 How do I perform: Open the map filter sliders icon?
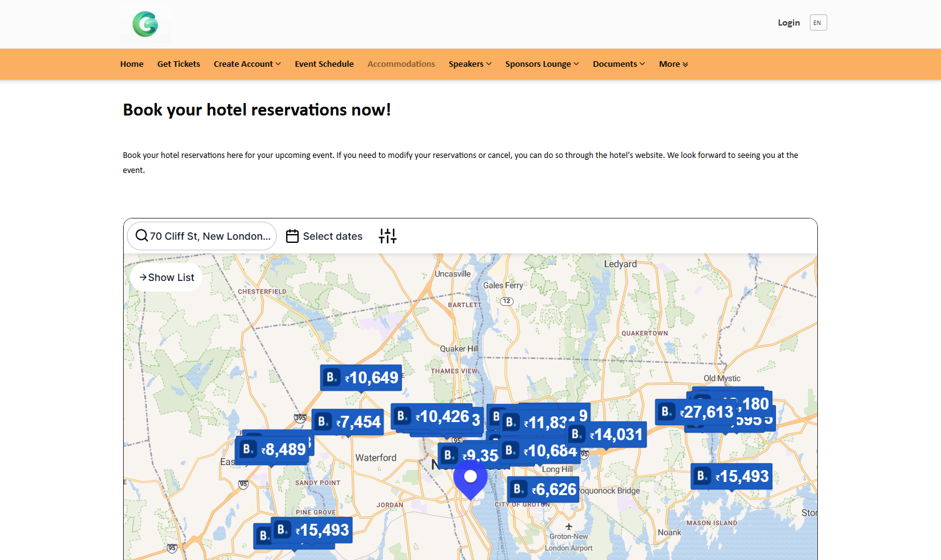tap(387, 236)
